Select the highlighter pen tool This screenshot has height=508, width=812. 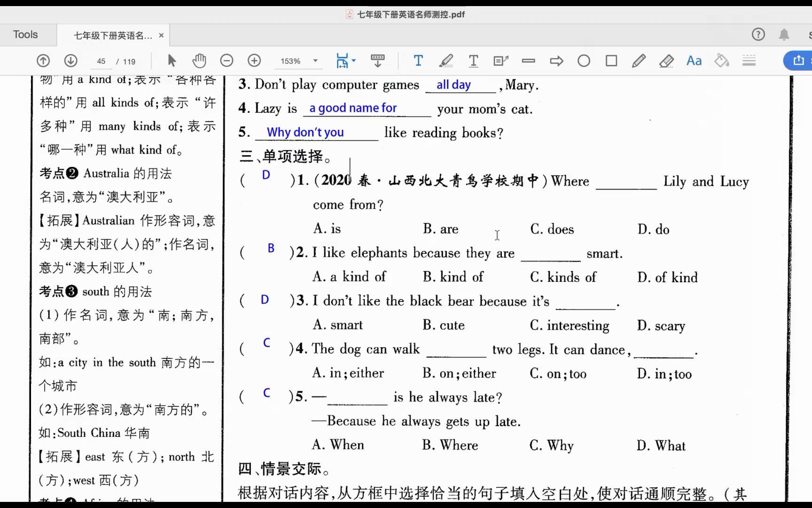(446, 61)
